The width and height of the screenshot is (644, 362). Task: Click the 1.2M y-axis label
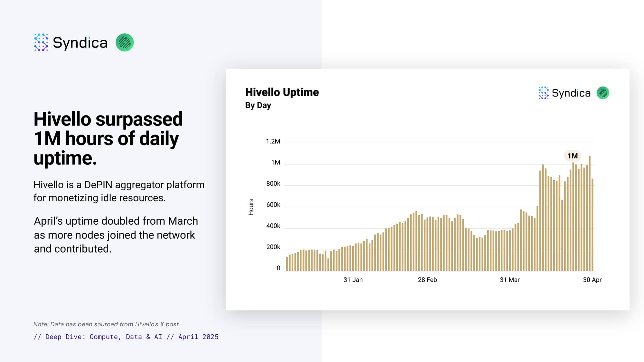coord(273,141)
